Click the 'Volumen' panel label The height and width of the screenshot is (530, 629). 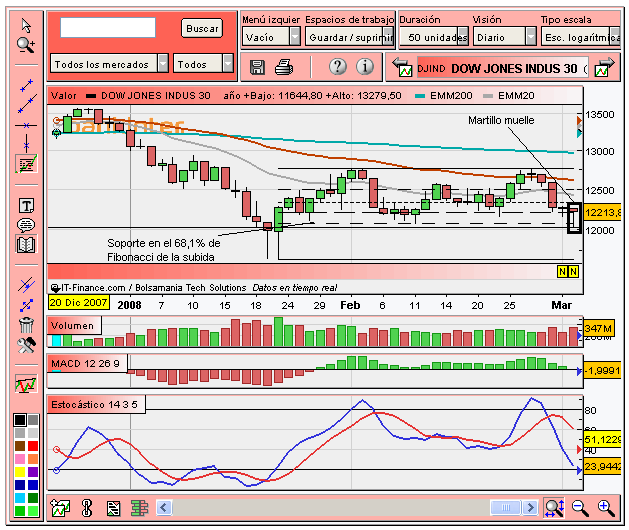point(73,325)
